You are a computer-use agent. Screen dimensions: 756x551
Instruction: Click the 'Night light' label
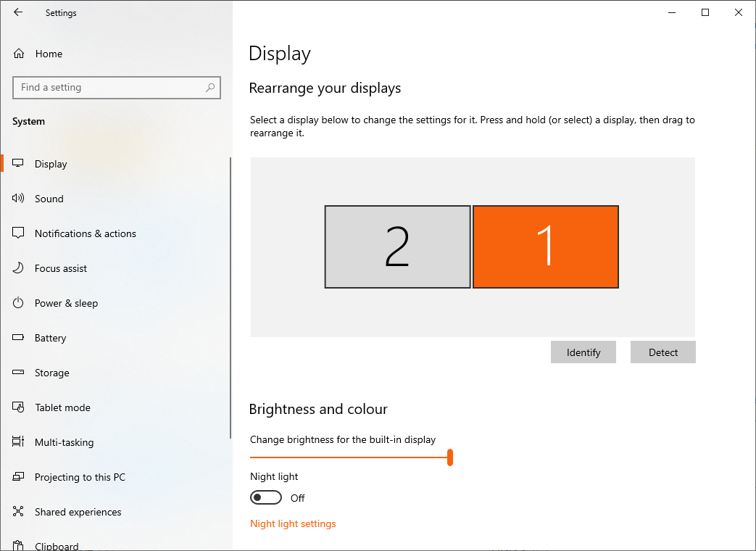274,477
